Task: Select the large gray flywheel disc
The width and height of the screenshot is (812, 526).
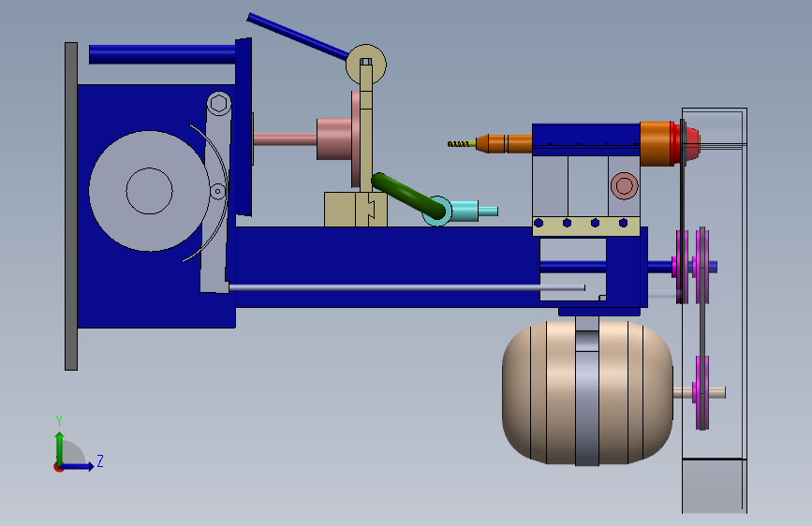Action: tap(149, 191)
